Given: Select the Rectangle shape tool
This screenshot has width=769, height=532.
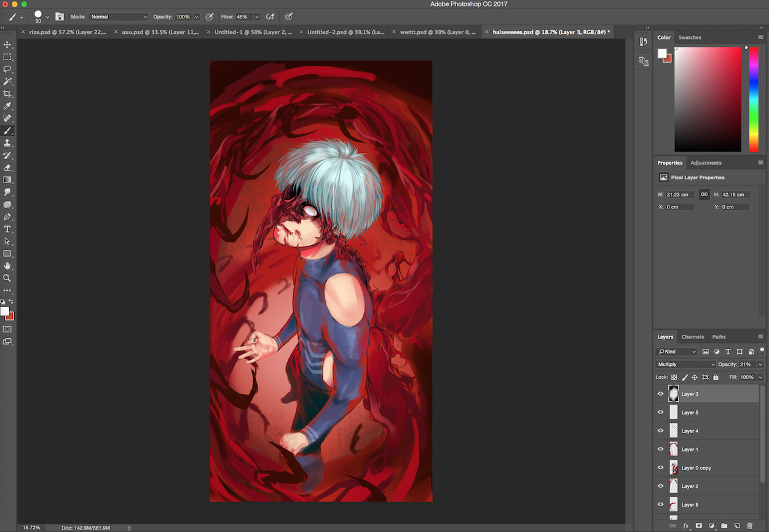Looking at the screenshot, I should 7,254.
